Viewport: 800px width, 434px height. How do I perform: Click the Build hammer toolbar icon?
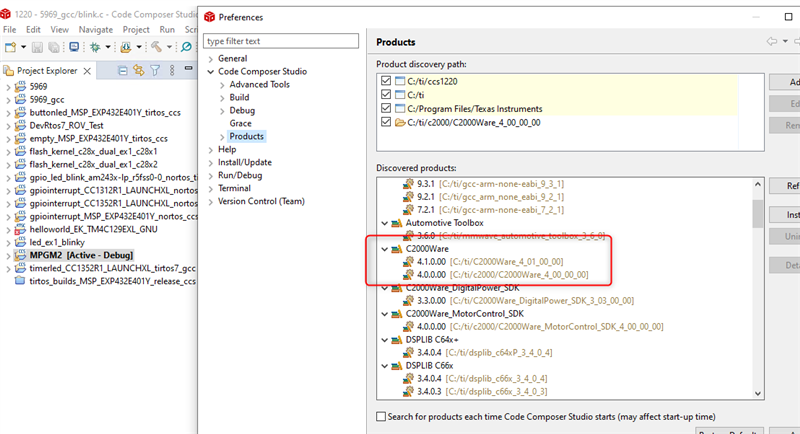pyautogui.click(x=156, y=47)
